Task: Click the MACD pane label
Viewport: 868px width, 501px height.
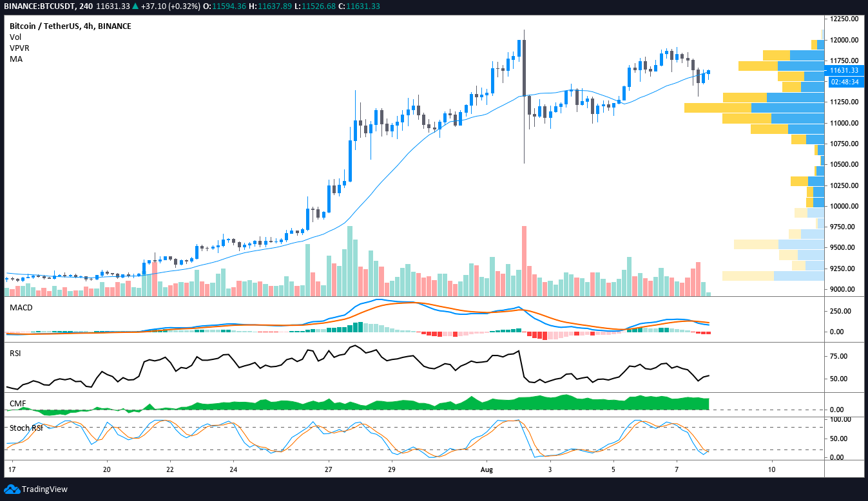Action: click(x=21, y=308)
